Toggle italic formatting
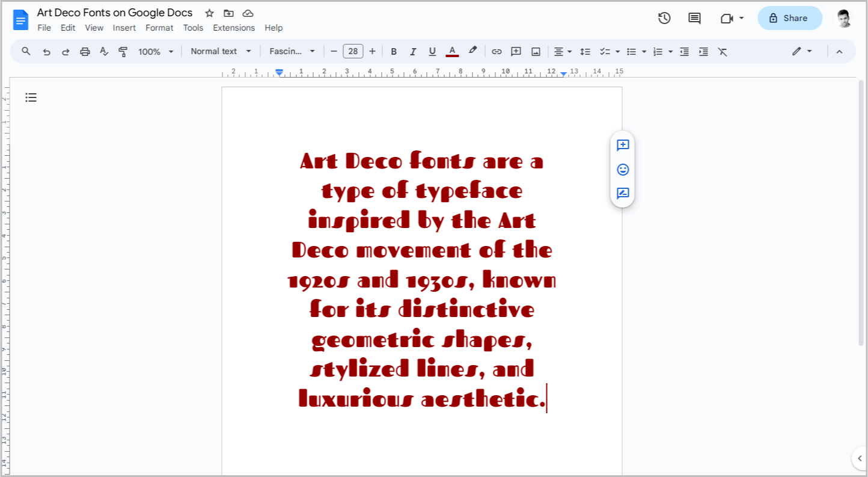The width and height of the screenshot is (868, 477). tap(413, 51)
